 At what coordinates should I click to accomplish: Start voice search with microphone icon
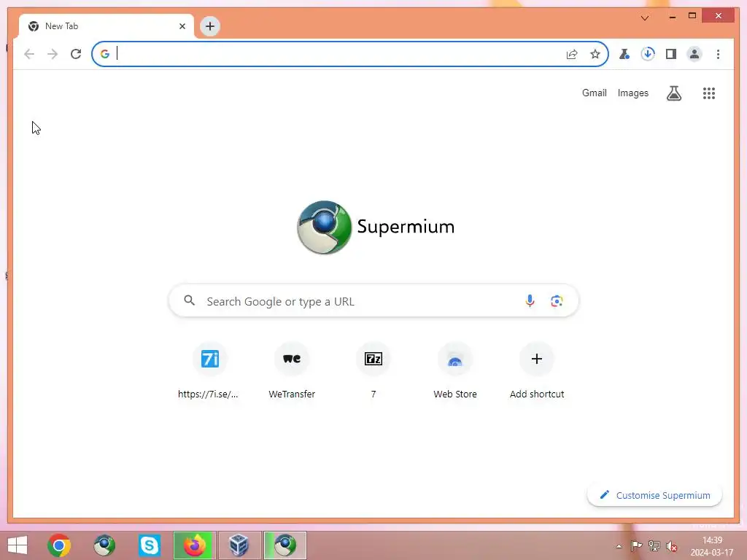point(530,300)
